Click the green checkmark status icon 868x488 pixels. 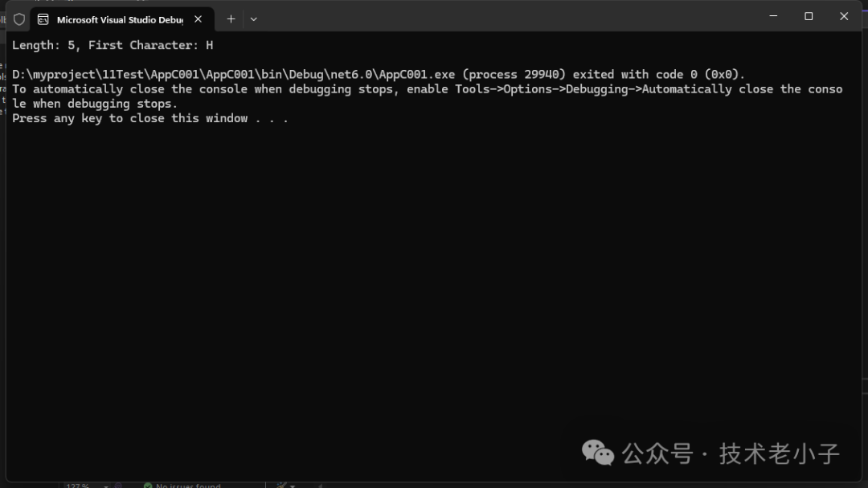click(148, 486)
